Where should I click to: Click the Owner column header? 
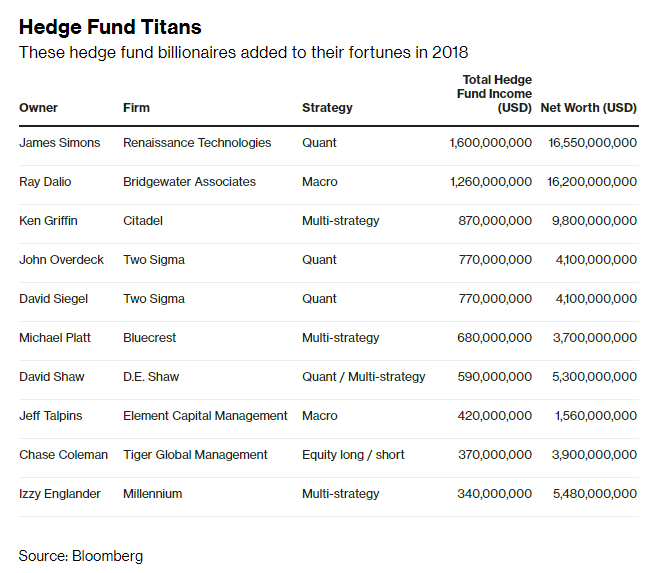pyautogui.click(x=38, y=108)
